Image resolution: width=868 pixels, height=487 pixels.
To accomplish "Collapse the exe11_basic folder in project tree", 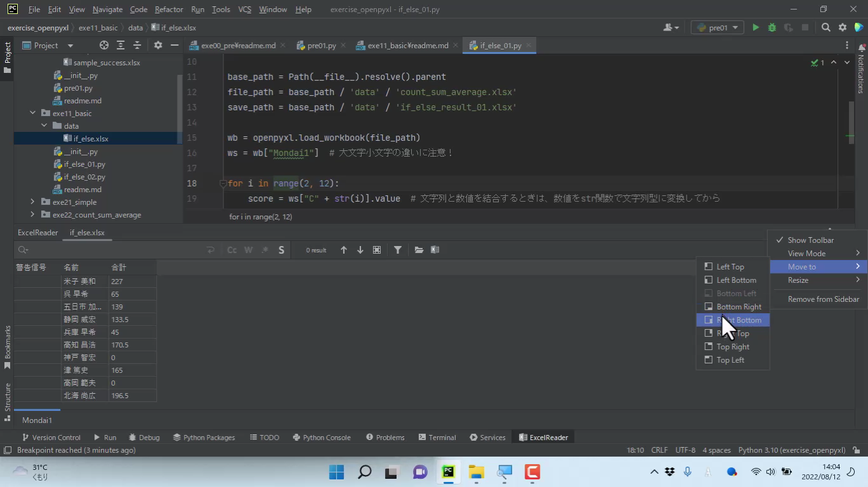I will coord(32,114).
